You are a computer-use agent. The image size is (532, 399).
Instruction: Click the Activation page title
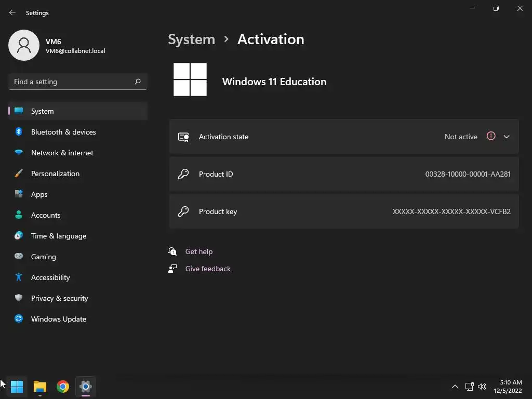coord(271,39)
